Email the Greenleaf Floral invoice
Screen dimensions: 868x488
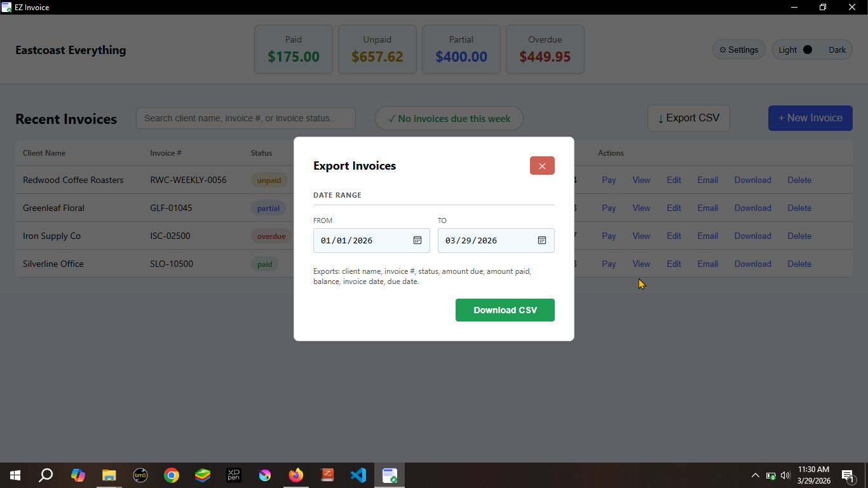coord(707,208)
